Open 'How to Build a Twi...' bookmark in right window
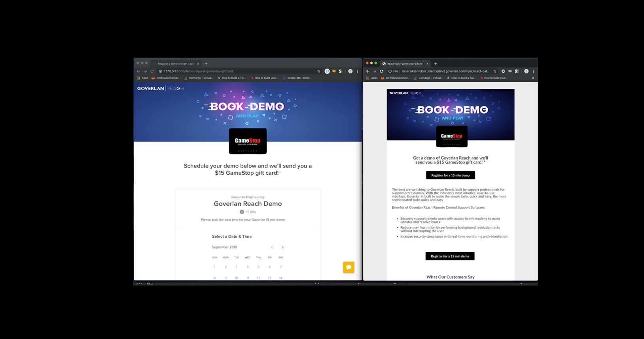The height and width of the screenshot is (339, 644). [461, 78]
